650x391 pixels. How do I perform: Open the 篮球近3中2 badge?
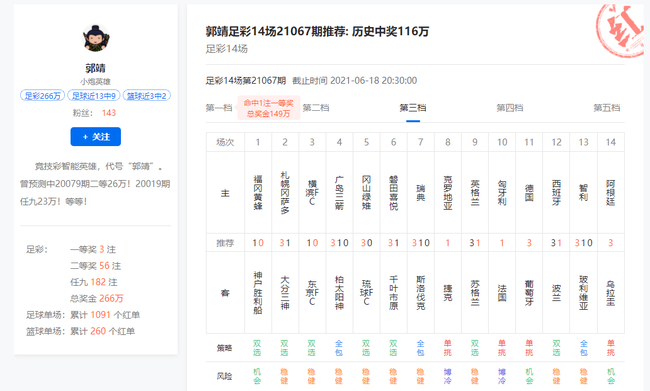147,96
